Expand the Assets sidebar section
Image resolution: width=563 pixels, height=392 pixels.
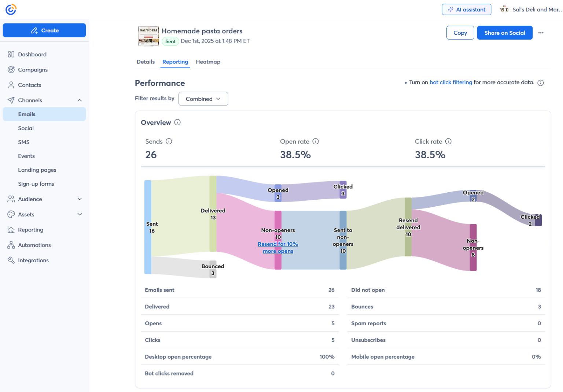pyautogui.click(x=80, y=214)
